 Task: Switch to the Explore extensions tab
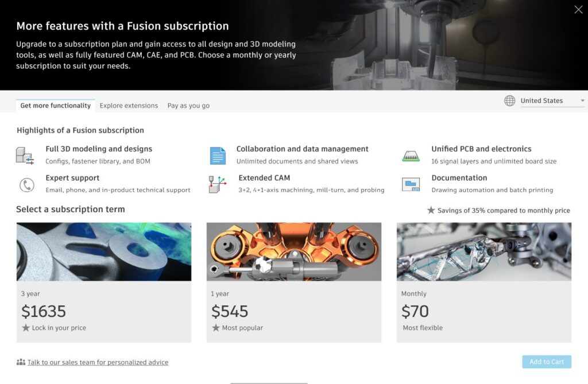[129, 106]
